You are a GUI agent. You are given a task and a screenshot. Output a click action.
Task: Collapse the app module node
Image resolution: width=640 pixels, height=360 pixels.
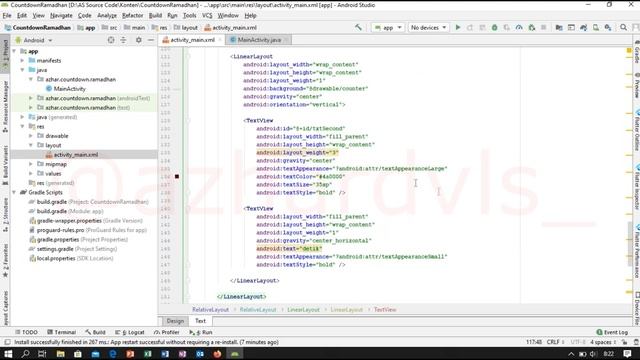(15, 51)
